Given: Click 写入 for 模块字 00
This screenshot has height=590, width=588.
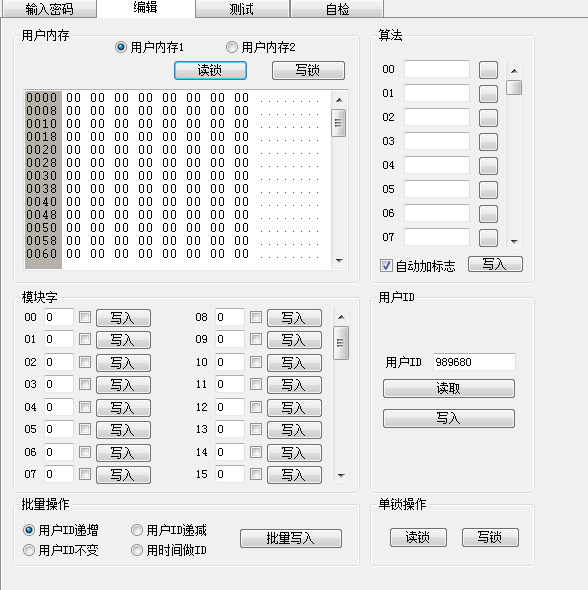Looking at the screenshot, I should click(x=123, y=318).
